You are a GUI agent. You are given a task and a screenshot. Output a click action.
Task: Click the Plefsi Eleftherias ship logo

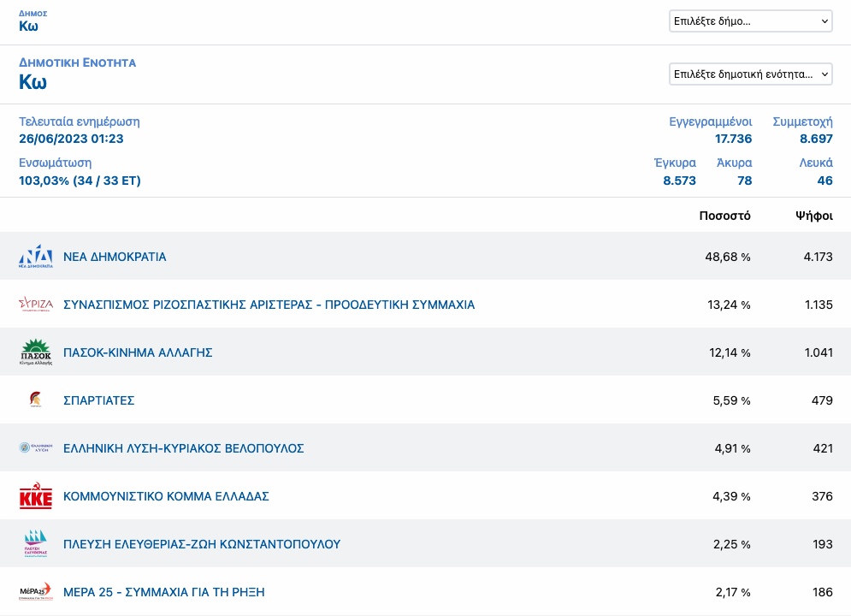tap(36, 543)
